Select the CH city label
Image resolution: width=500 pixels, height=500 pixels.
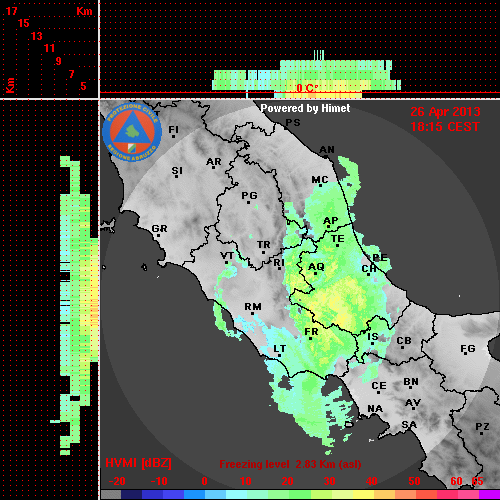click(369, 268)
